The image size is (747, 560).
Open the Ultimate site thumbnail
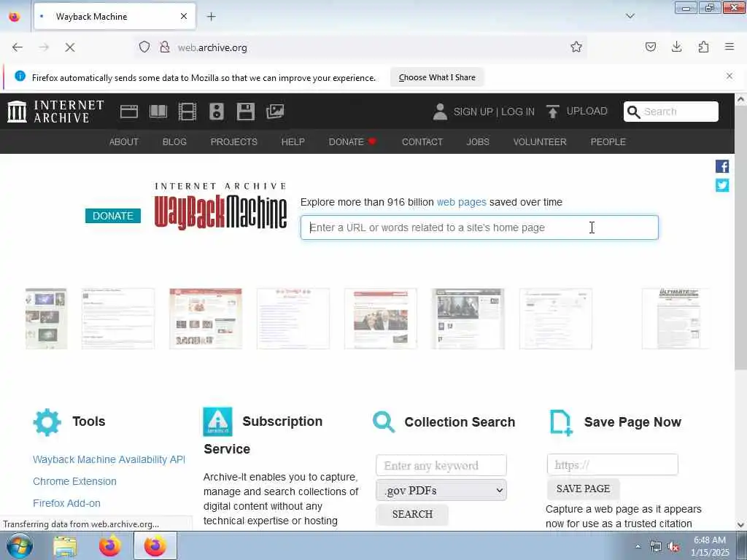coord(676,319)
